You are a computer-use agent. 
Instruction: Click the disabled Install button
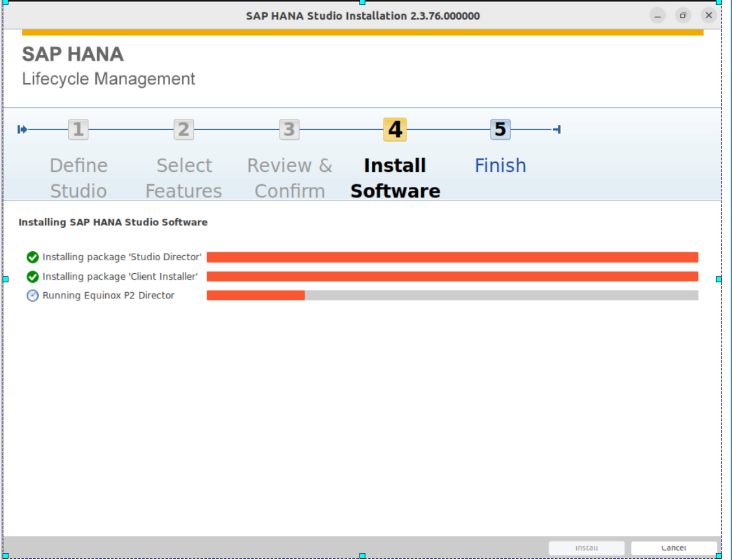pos(587,548)
